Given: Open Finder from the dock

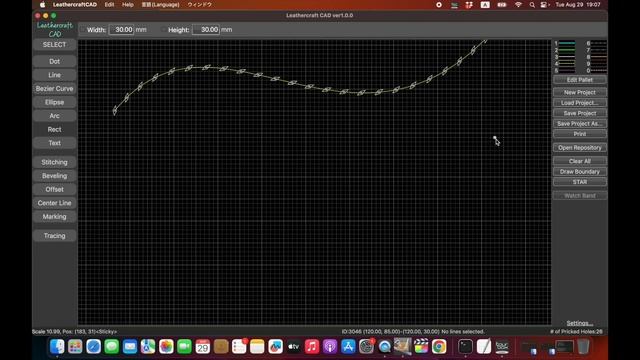Looking at the screenshot, I should click(57, 347).
